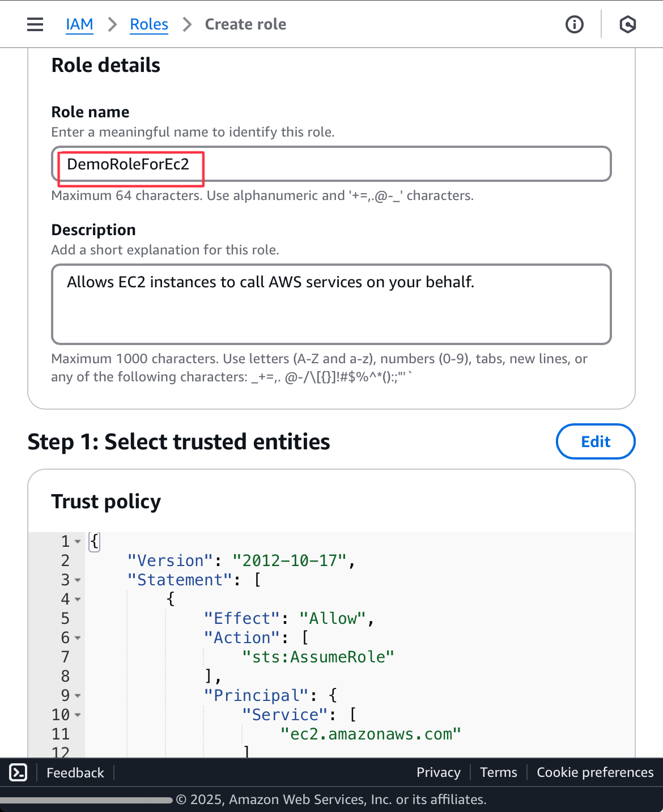Click the horizontal scrollbar at bottom
Screen dimensions: 663x812
(86, 800)
